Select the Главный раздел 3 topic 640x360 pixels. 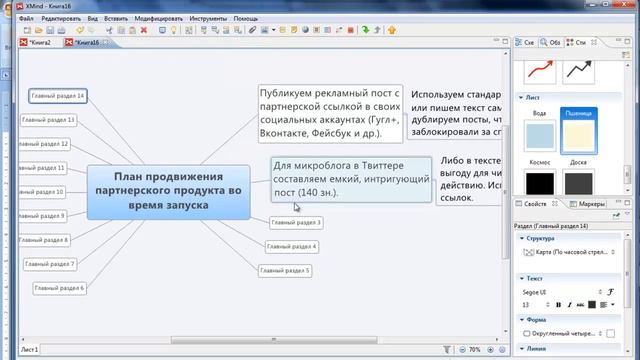point(296,223)
